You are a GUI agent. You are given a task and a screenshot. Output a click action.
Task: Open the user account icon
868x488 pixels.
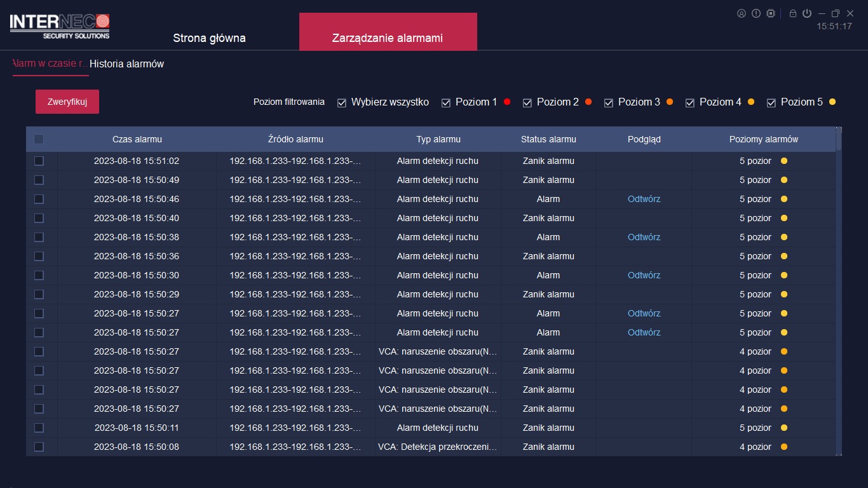click(741, 13)
